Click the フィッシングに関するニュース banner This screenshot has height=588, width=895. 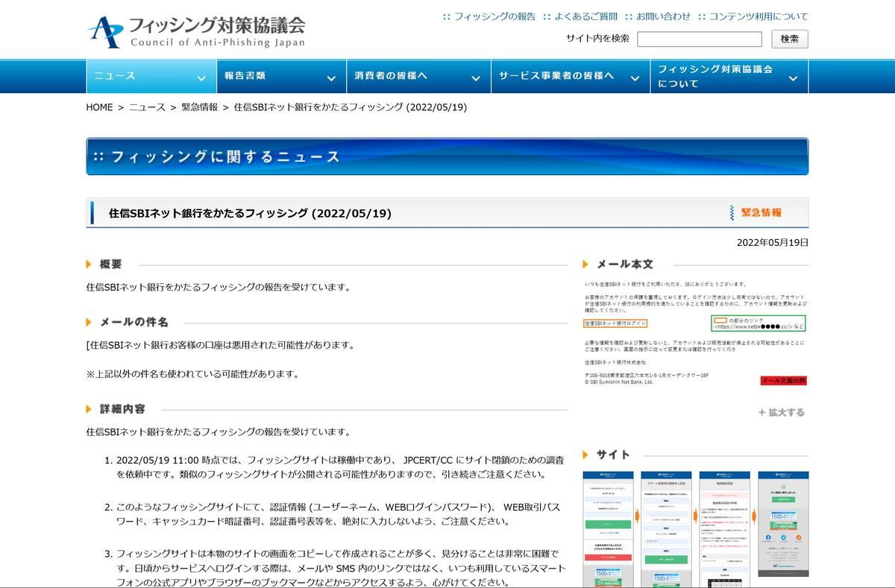coord(447,157)
